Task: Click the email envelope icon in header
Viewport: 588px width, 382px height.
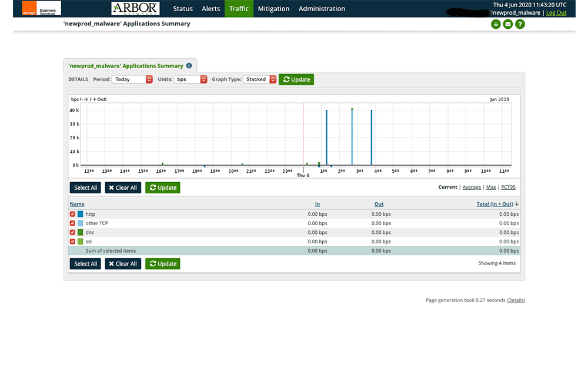Action: [508, 24]
